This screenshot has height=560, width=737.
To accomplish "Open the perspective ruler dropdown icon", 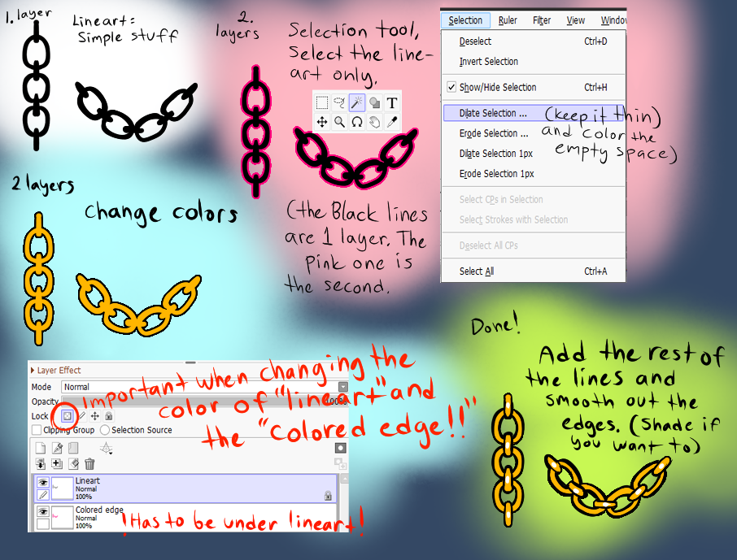I will (x=107, y=448).
